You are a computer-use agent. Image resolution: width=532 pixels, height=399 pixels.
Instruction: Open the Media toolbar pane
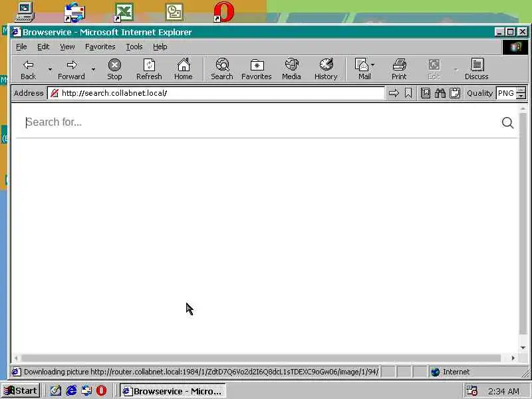[x=291, y=70]
